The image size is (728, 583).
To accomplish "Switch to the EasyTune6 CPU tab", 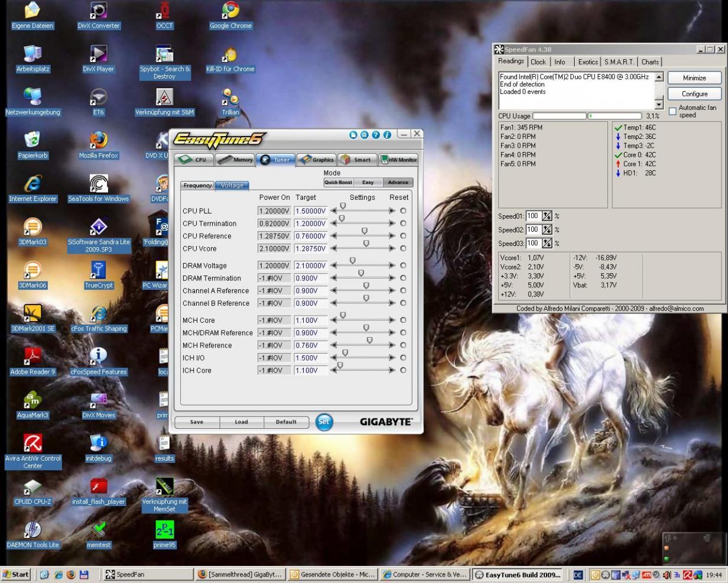I will [193, 160].
